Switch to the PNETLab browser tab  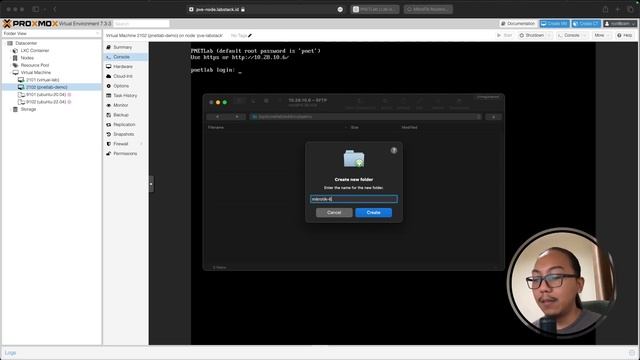[x=375, y=9]
